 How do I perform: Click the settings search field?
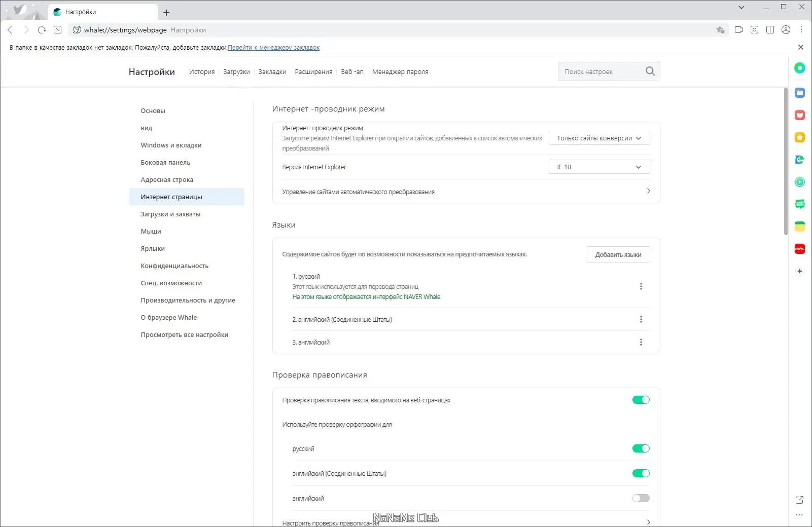[x=601, y=72]
